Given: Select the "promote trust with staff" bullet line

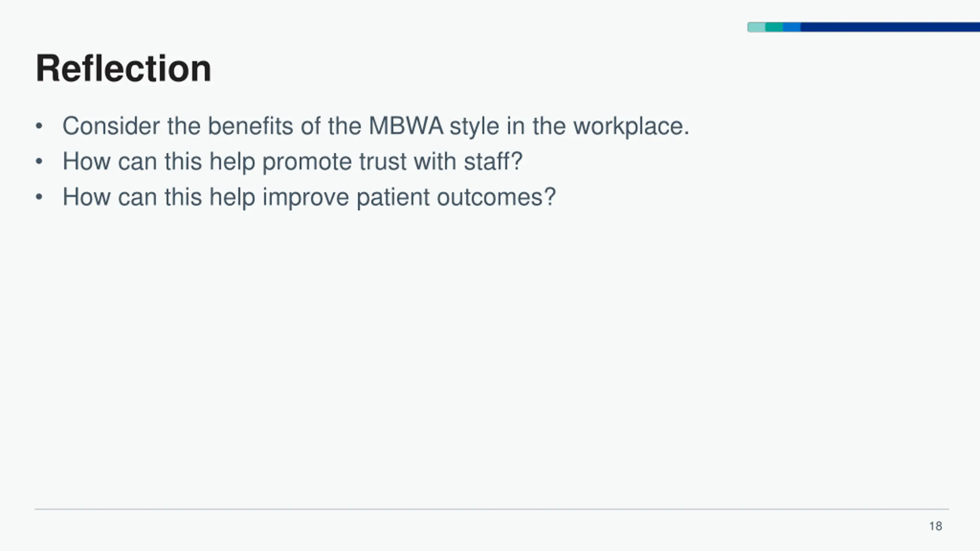Looking at the screenshot, I should pos(292,161).
